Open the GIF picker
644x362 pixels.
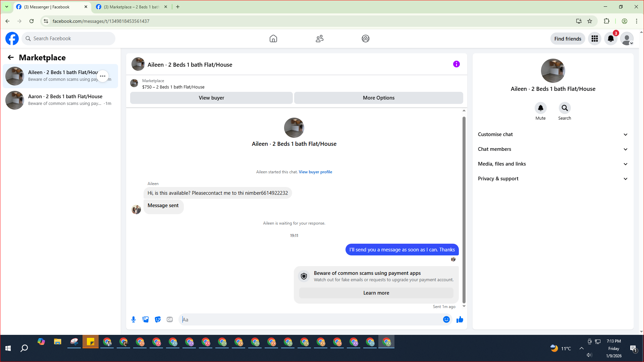pyautogui.click(x=170, y=319)
